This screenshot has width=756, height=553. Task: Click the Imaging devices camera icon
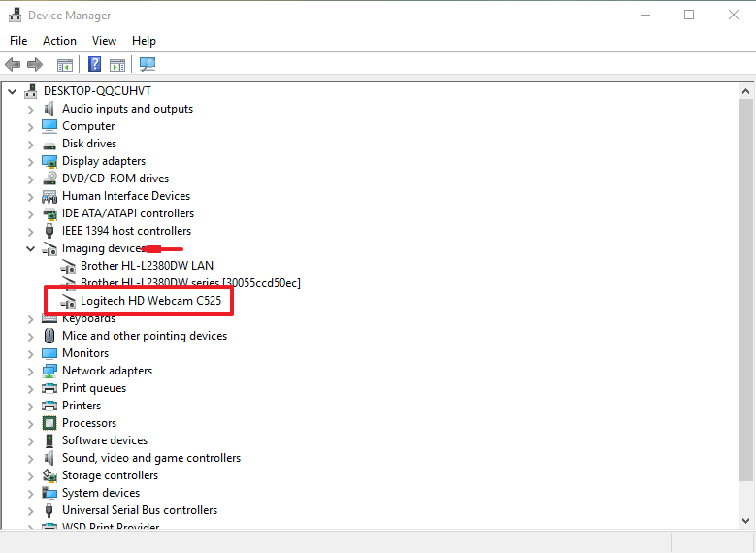[49, 248]
